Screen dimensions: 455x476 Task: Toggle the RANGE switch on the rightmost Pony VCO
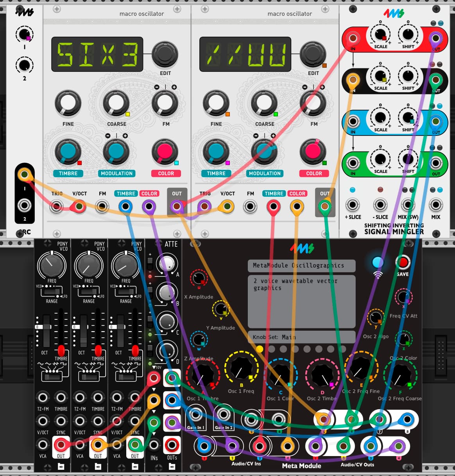pyautogui.click(x=127, y=291)
